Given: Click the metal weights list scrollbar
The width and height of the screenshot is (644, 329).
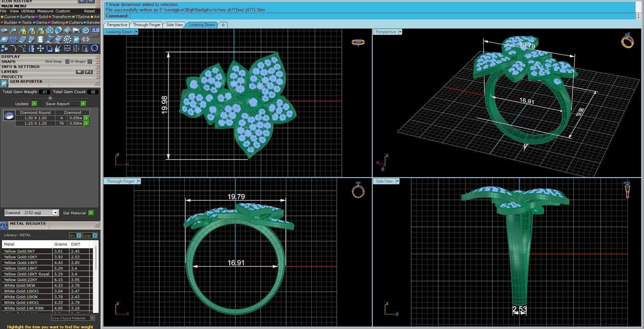Looking at the screenshot, I should [x=96, y=258].
